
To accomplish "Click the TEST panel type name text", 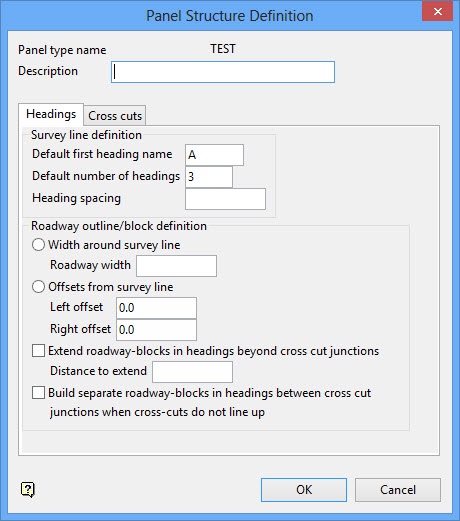I will coord(223,49).
